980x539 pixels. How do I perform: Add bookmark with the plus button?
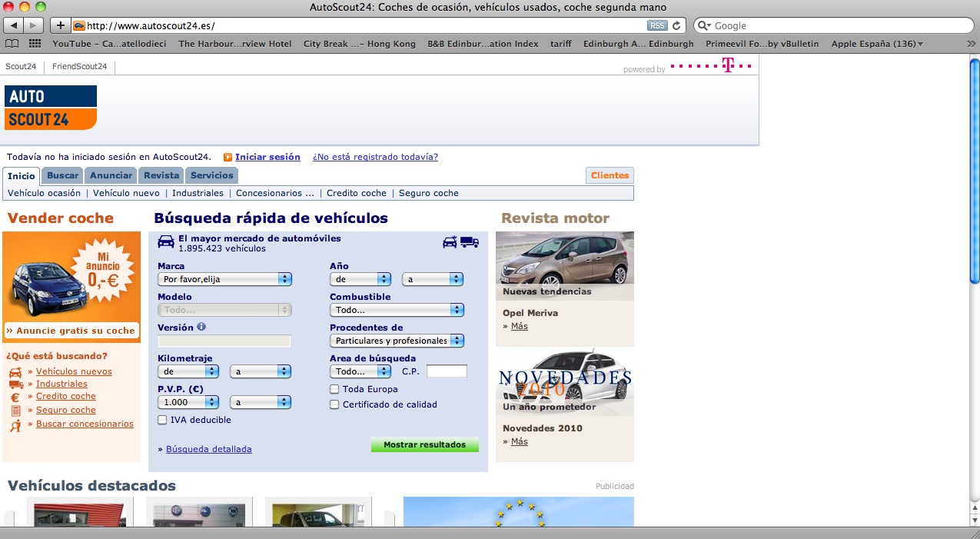tap(61, 25)
